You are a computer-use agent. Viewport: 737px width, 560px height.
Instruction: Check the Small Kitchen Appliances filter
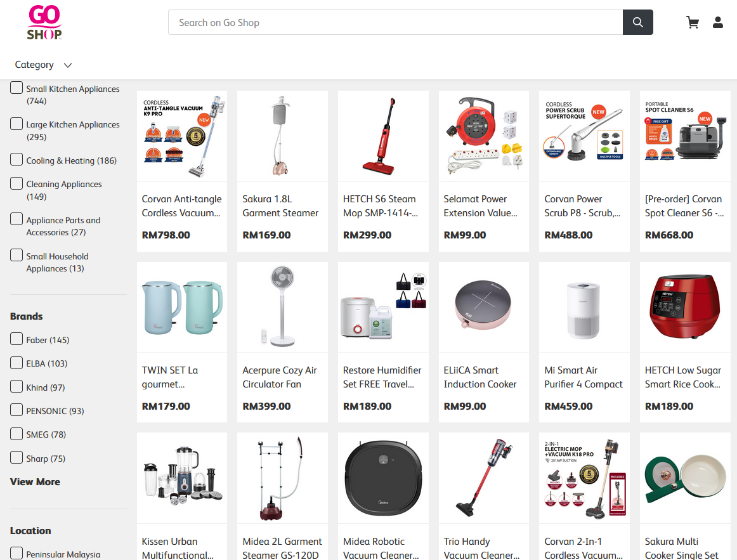pyautogui.click(x=16, y=88)
